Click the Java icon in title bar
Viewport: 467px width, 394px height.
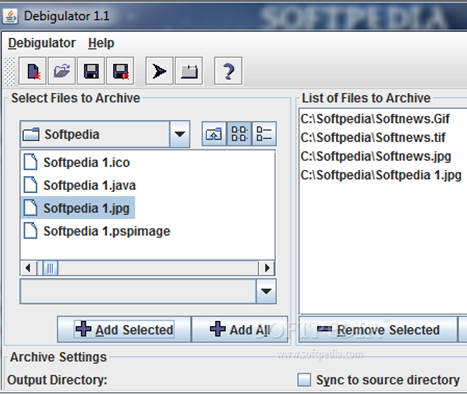coord(11,16)
